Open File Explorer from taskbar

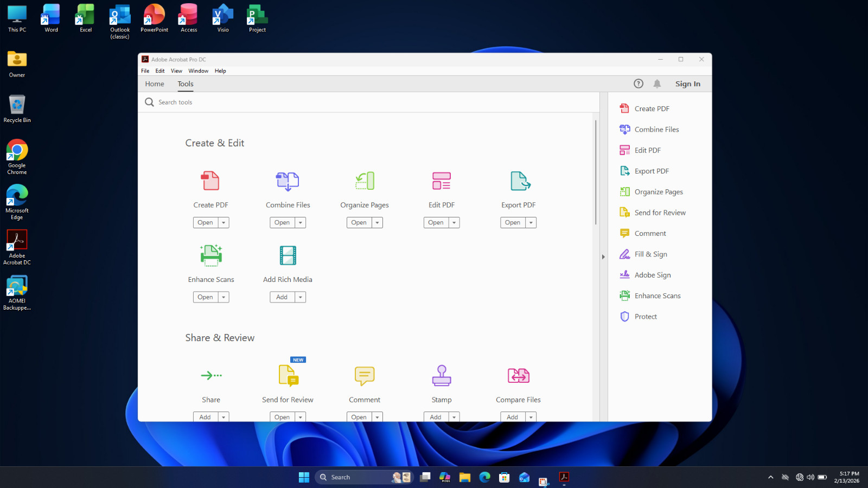point(465,477)
